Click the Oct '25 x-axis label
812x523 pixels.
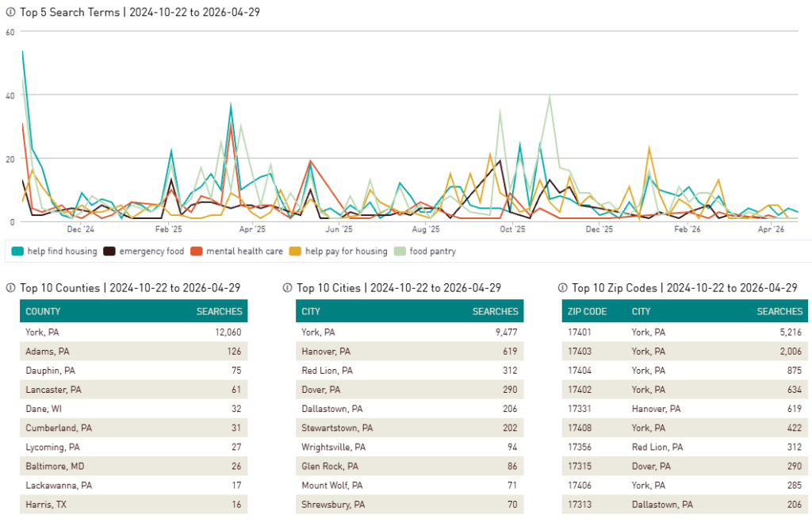[x=512, y=229]
